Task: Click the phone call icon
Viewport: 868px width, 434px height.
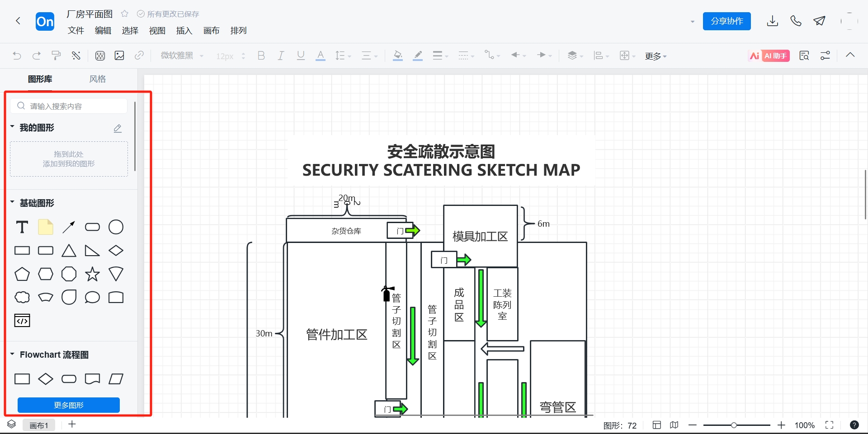Action: pyautogui.click(x=796, y=21)
